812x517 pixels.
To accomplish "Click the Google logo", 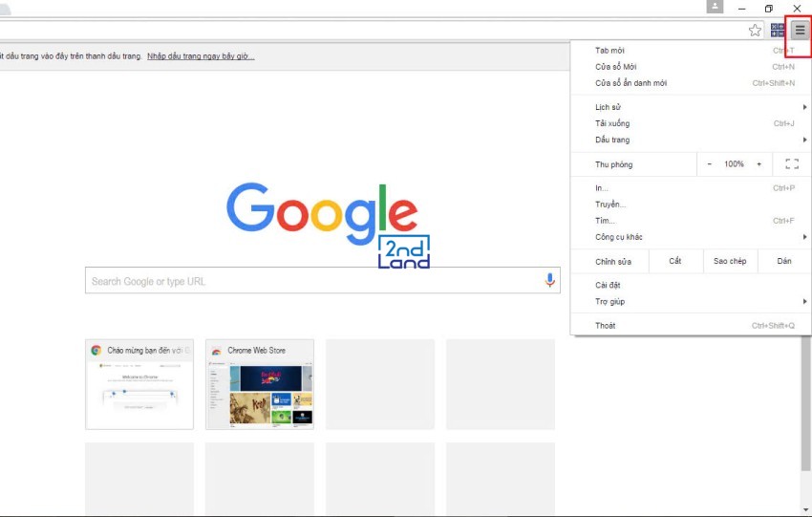I will [322, 213].
